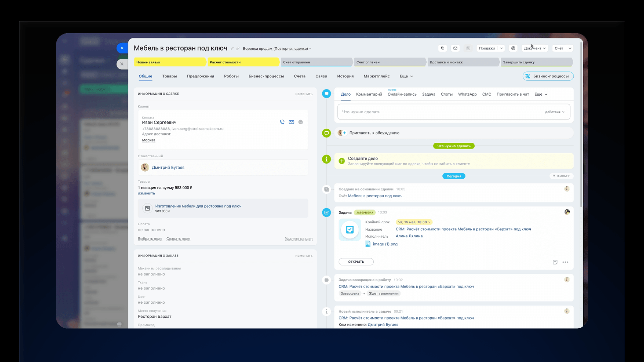Viewport: 644px width, 362px height.
Task: Click the note icon in task card
Action: tap(555, 262)
